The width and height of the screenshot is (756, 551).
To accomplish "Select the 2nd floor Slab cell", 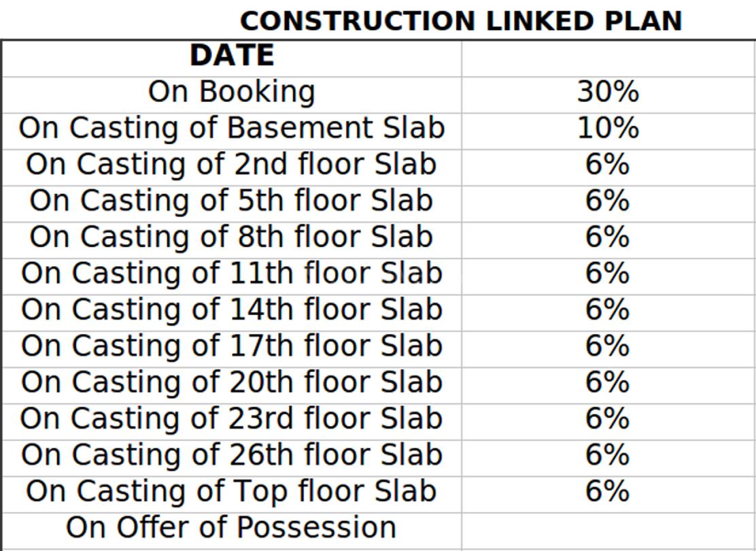I will (231, 165).
